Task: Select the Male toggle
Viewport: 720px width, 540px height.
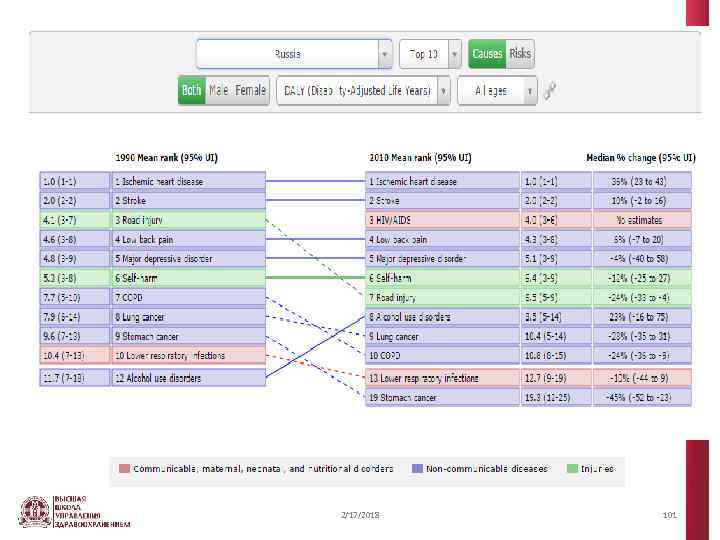Action: (219, 90)
